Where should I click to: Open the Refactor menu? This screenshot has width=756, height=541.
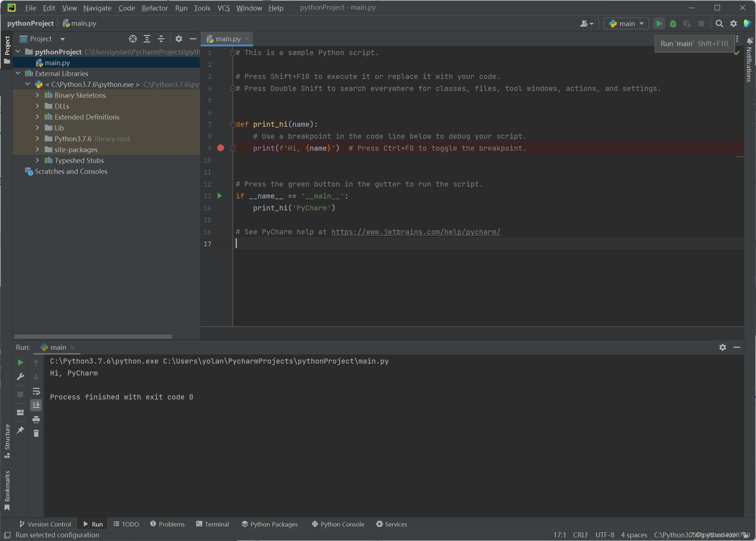pyautogui.click(x=155, y=8)
